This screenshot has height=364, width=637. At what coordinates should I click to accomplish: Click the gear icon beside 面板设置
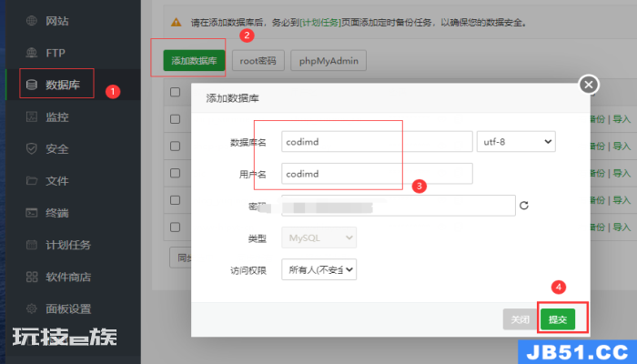(x=32, y=308)
